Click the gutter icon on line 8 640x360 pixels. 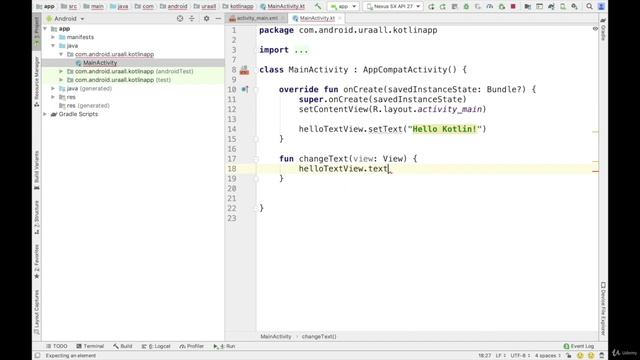click(244, 70)
